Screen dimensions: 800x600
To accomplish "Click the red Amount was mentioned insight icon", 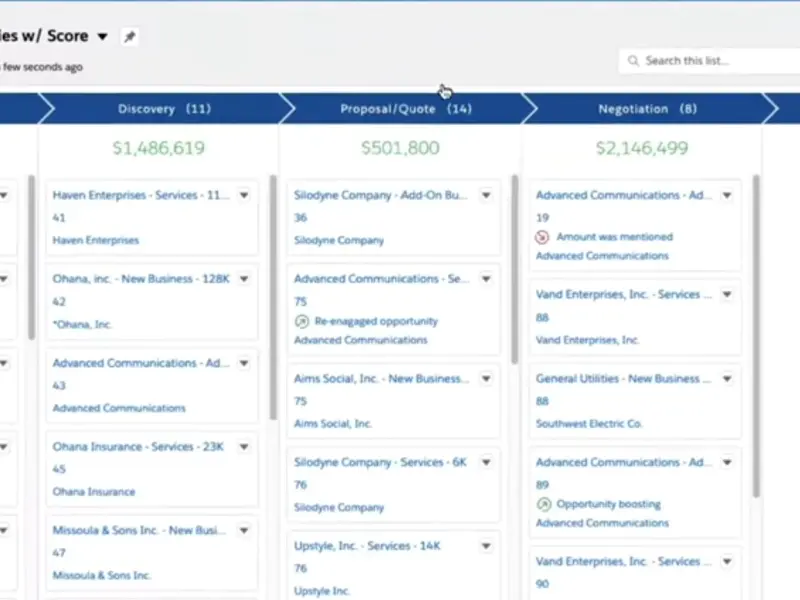I will tap(543, 238).
